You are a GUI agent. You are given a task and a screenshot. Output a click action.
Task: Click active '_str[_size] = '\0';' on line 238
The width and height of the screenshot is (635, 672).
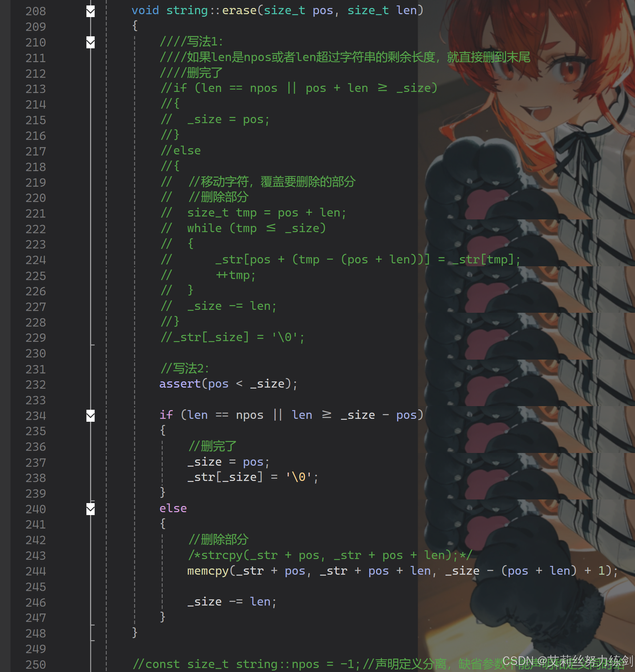click(253, 477)
